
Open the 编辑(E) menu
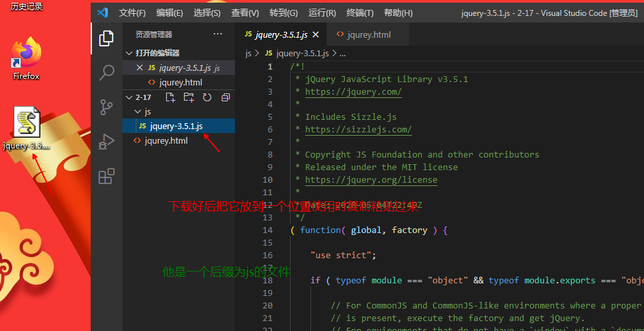click(x=169, y=13)
